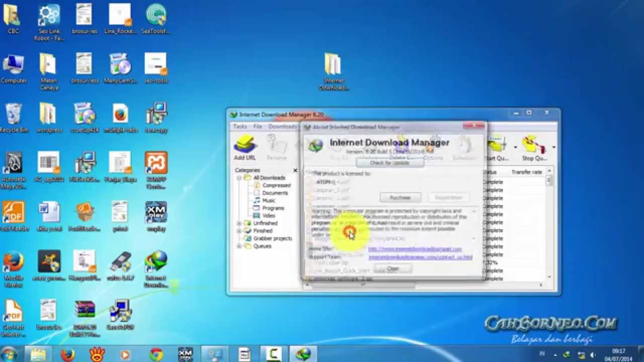Viewport: 644px width, 362px height.
Task: Open Google Chrome from the taskbar
Action: point(156,354)
